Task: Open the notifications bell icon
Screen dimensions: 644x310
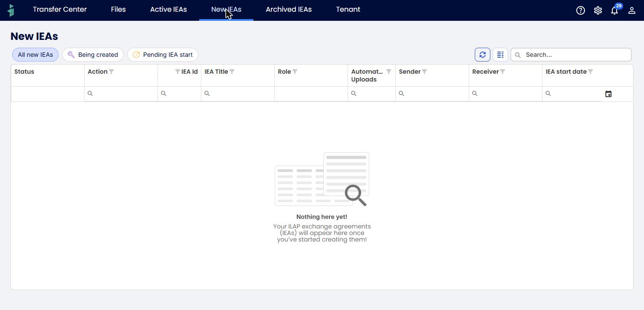Action: (614, 10)
